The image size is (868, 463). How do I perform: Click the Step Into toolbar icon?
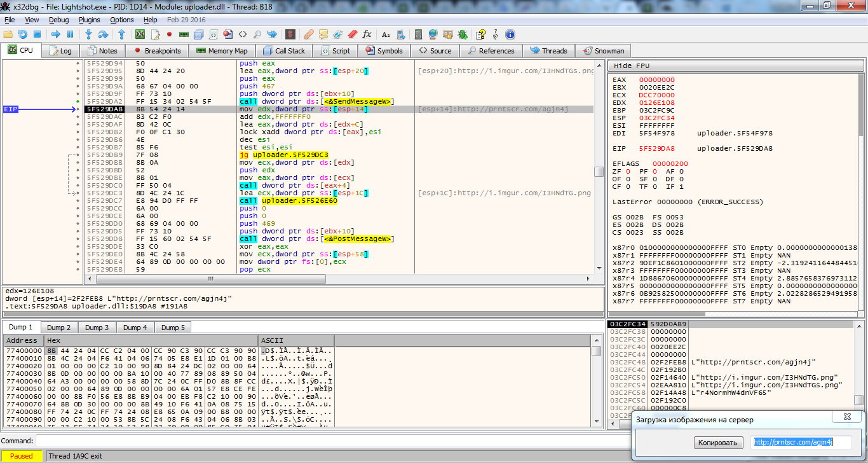tap(88, 34)
